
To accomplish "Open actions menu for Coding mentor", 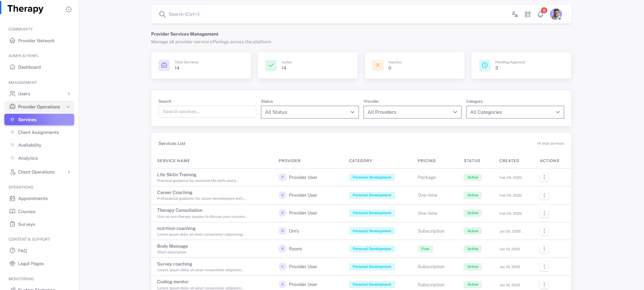I will pyautogui.click(x=544, y=285).
